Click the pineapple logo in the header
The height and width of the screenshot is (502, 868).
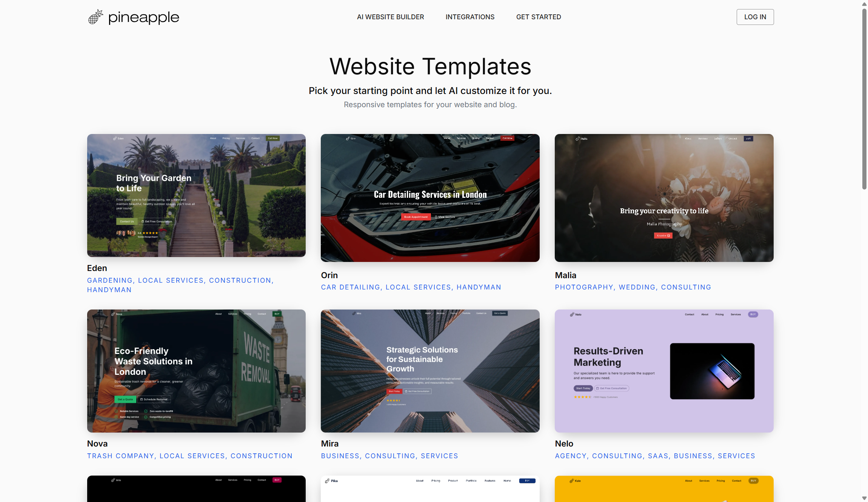point(133,17)
